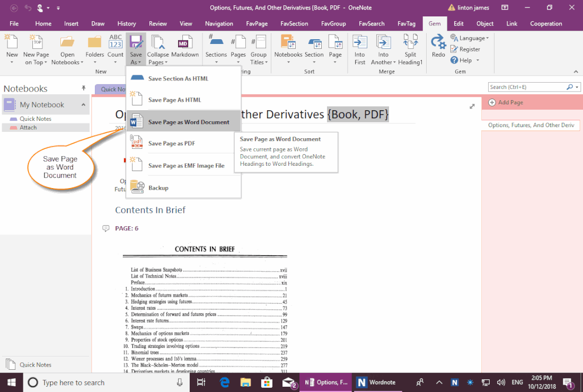Open Windows Start menu
This screenshot has height=392, width=583.
[12, 382]
